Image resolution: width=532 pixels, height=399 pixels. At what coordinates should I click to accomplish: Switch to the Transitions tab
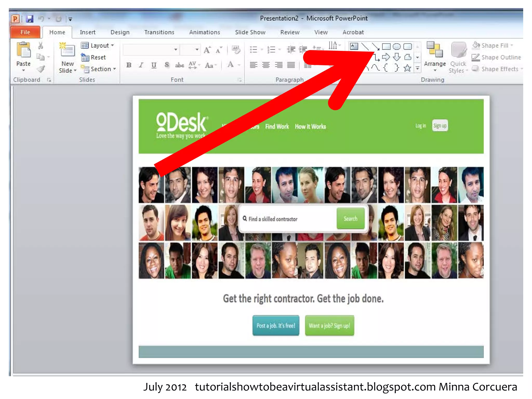click(x=159, y=32)
